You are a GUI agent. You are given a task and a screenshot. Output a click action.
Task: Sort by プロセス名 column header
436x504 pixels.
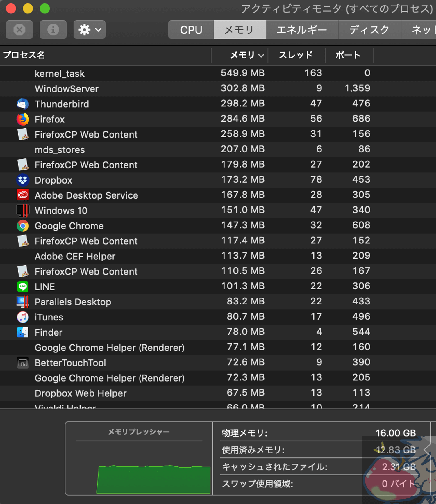pos(24,55)
